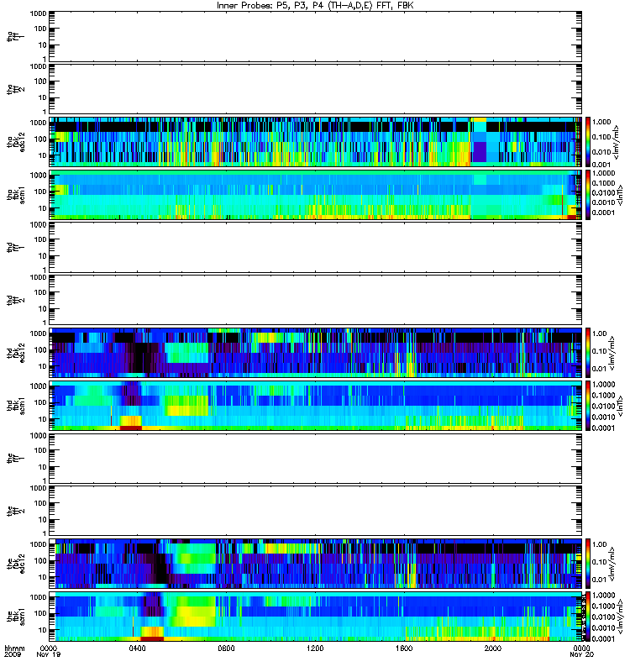Click inside the tha fbk scm1 spectrogram panel

pos(316,195)
